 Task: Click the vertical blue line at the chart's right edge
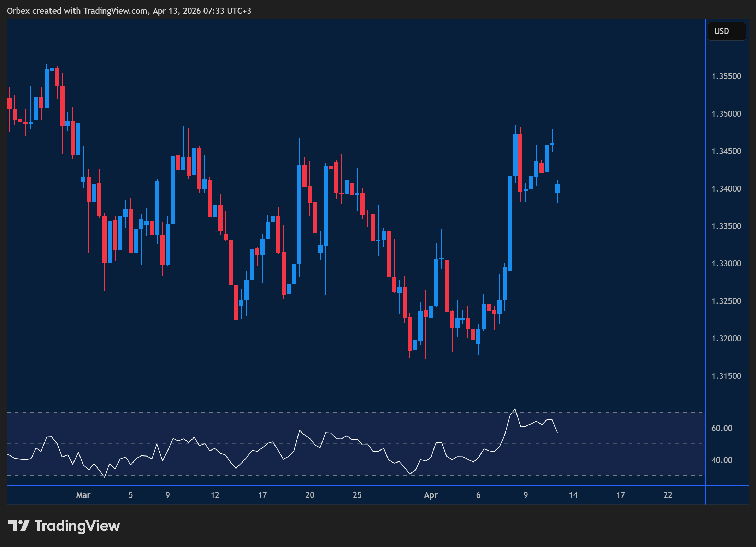705,247
